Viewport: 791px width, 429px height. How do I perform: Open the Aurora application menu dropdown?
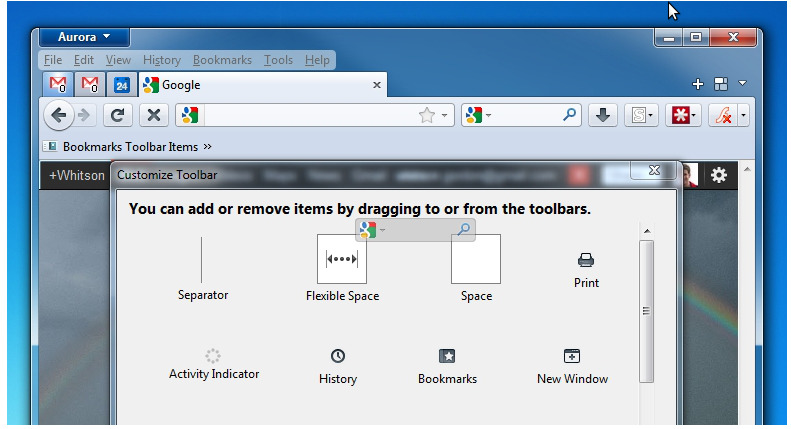(85, 38)
